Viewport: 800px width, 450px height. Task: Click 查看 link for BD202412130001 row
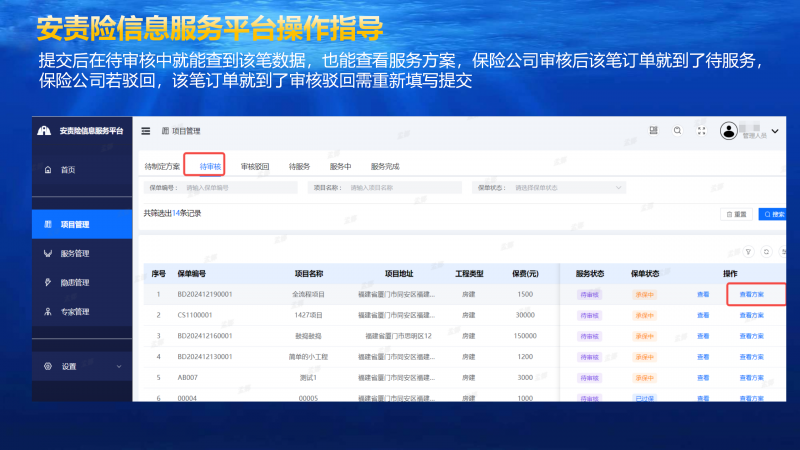[x=703, y=357]
